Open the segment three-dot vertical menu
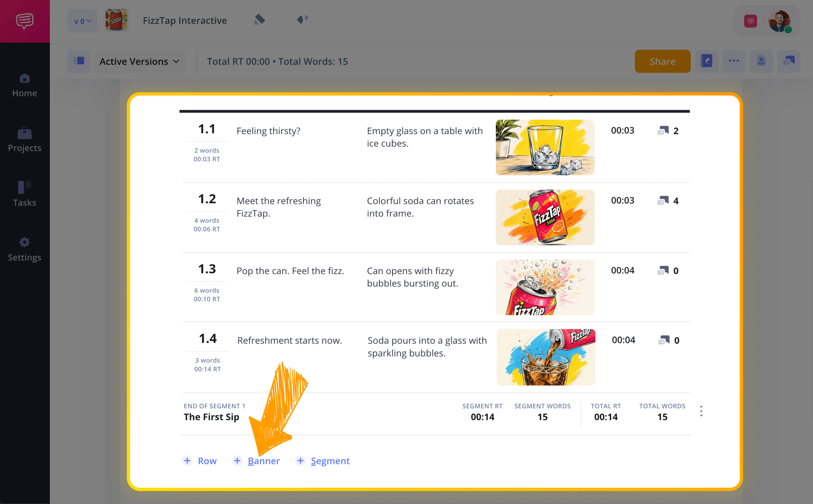Viewport: 813px width, 504px height. click(x=701, y=411)
